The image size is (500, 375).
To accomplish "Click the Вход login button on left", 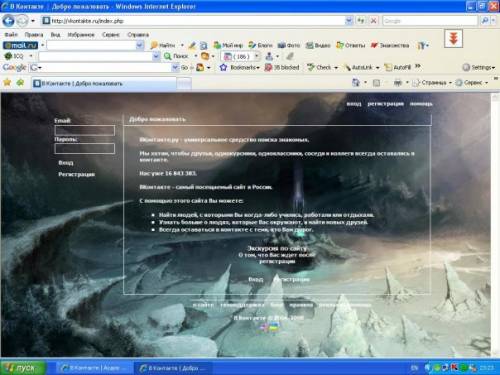I will pyautogui.click(x=66, y=163).
